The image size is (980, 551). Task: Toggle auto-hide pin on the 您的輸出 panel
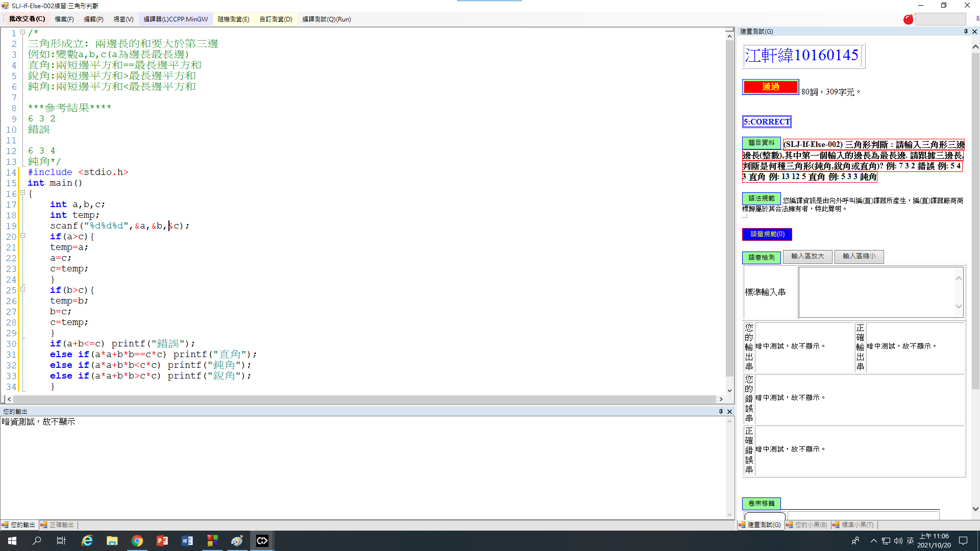click(x=721, y=411)
